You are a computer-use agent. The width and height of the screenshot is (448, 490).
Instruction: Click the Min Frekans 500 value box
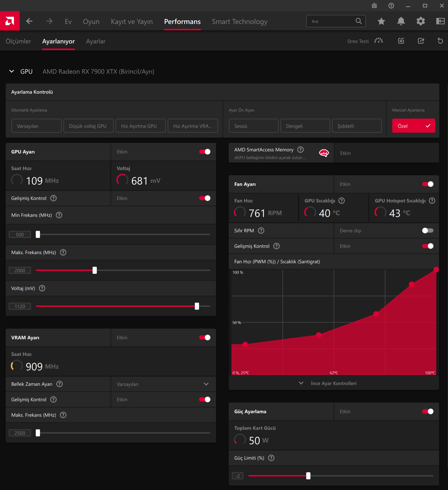tap(20, 235)
